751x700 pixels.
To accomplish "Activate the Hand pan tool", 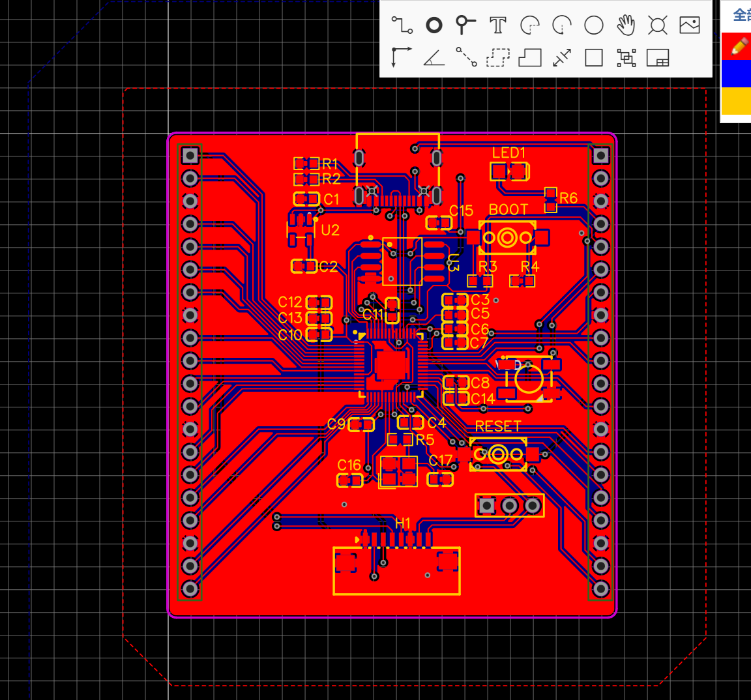I will pos(625,25).
